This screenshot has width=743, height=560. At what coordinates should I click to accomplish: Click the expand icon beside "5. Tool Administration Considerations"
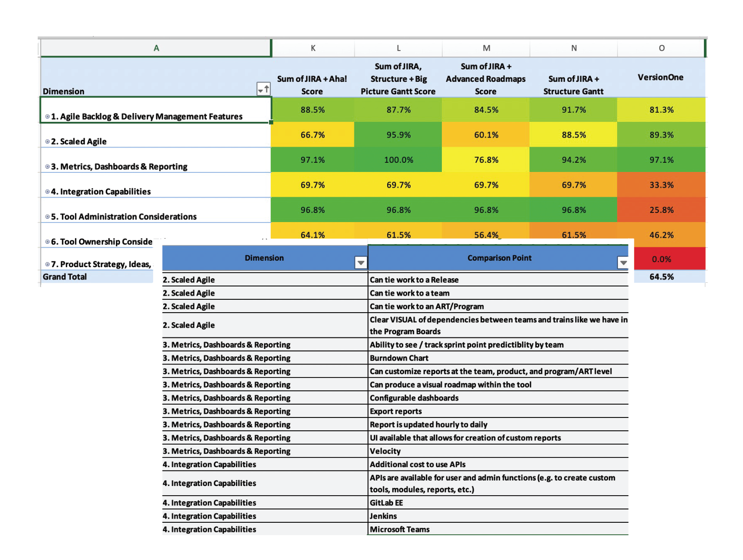coord(47,217)
